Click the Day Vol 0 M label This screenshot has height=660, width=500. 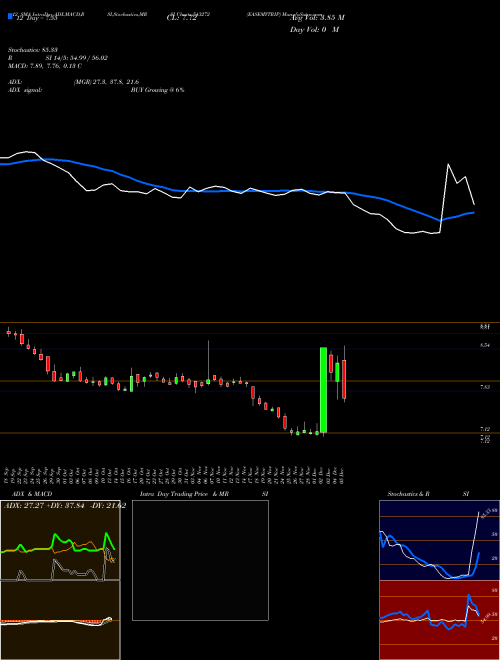coord(314,30)
